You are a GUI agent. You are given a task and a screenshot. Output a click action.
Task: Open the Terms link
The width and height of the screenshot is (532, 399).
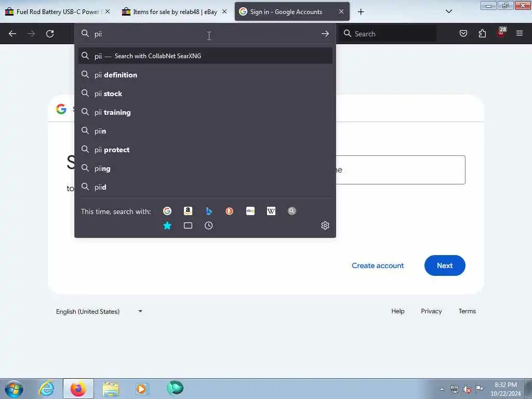point(467,311)
